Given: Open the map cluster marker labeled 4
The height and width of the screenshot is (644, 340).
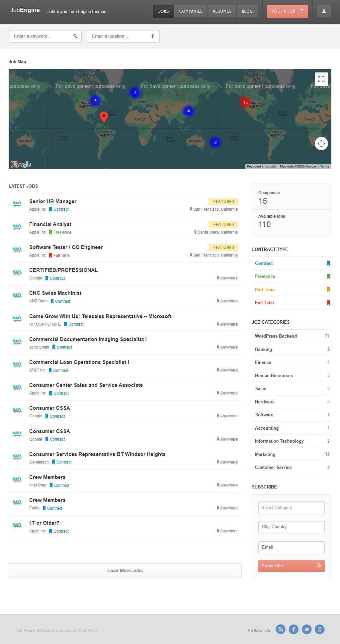Looking at the screenshot, I should tap(189, 111).
